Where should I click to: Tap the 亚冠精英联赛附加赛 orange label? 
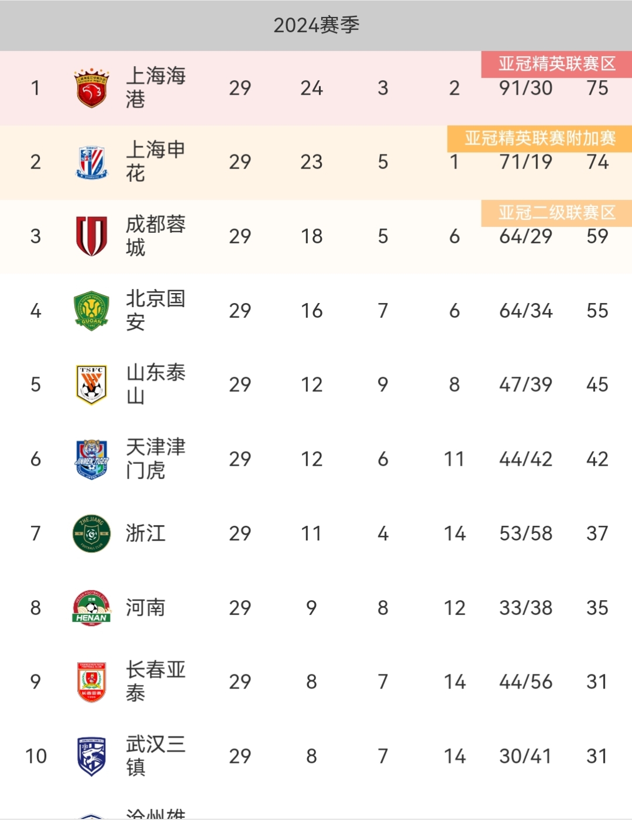[540, 139]
